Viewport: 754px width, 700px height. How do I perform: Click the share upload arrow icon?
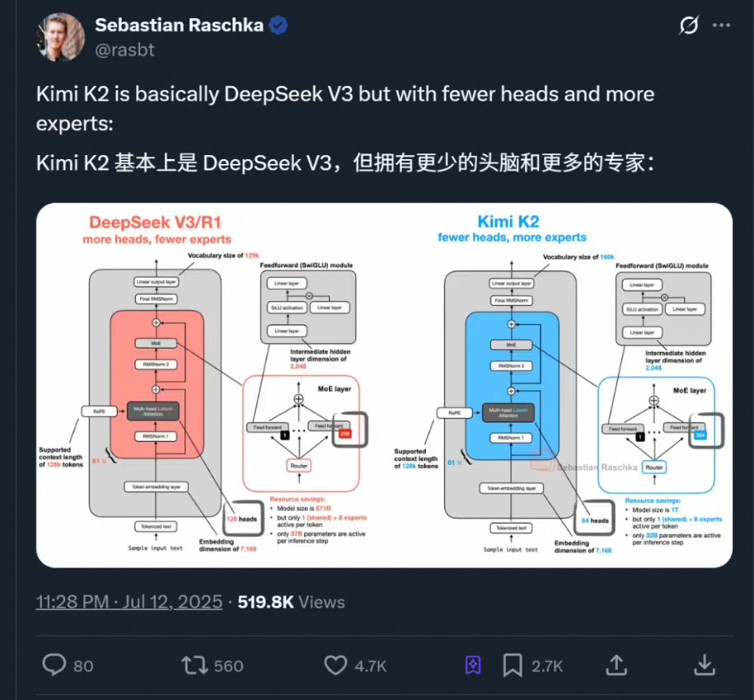click(616, 665)
